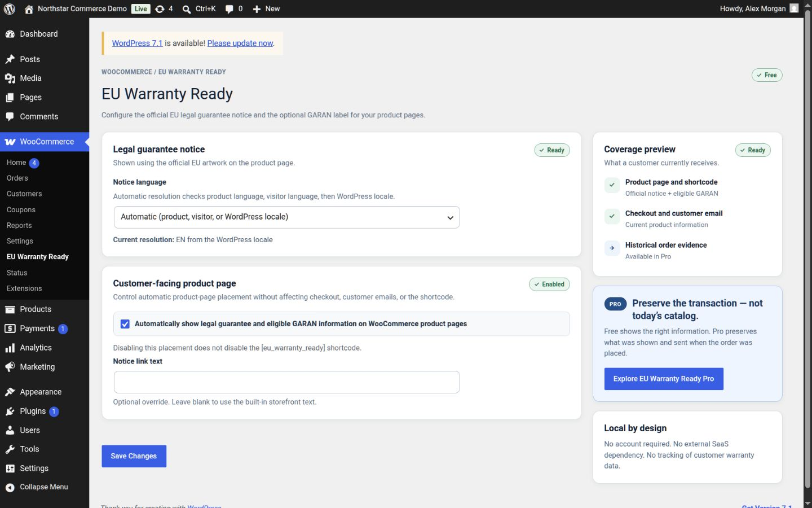This screenshot has height=508, width=812.
Task: Click the Tools wrench icon
Action: (x=10, y=449)
